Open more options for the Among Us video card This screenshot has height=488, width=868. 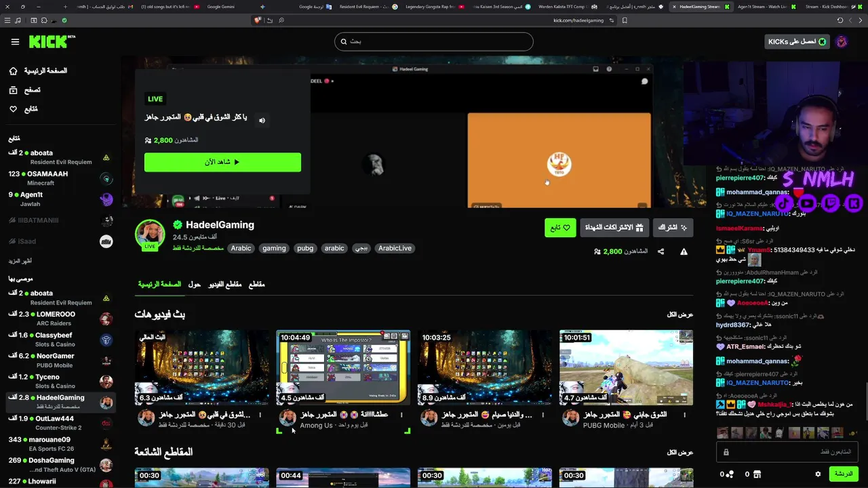401,415
